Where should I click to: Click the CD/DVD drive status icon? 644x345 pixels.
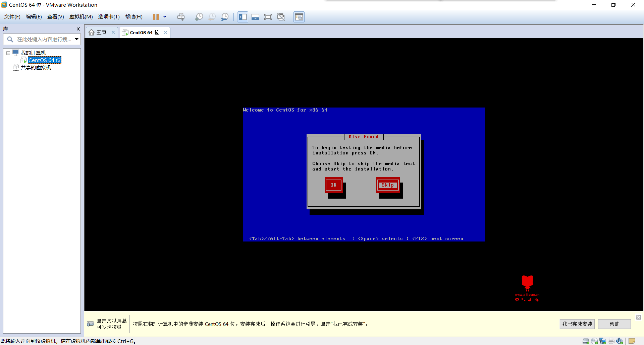[594, 341]
